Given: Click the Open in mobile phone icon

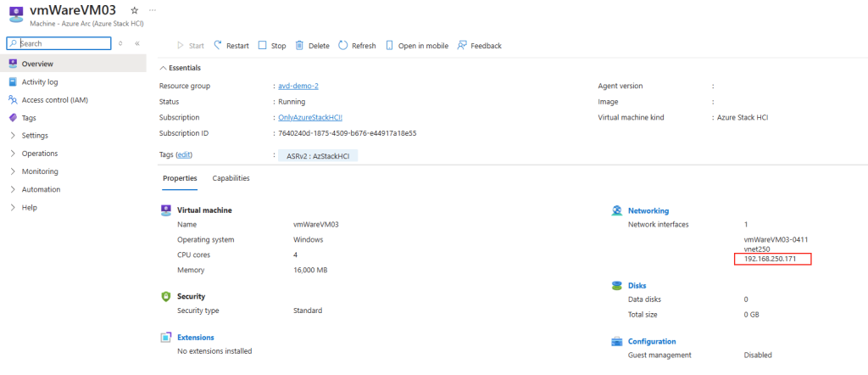Looking at the screenshot, I should 389,46.
